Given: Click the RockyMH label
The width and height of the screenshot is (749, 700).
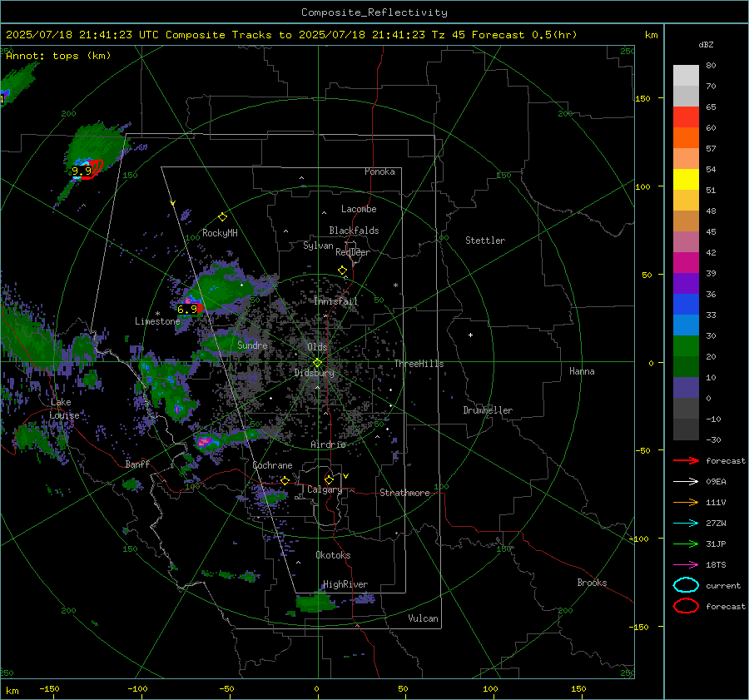Looking at the screenshot, I should point(220,233).
